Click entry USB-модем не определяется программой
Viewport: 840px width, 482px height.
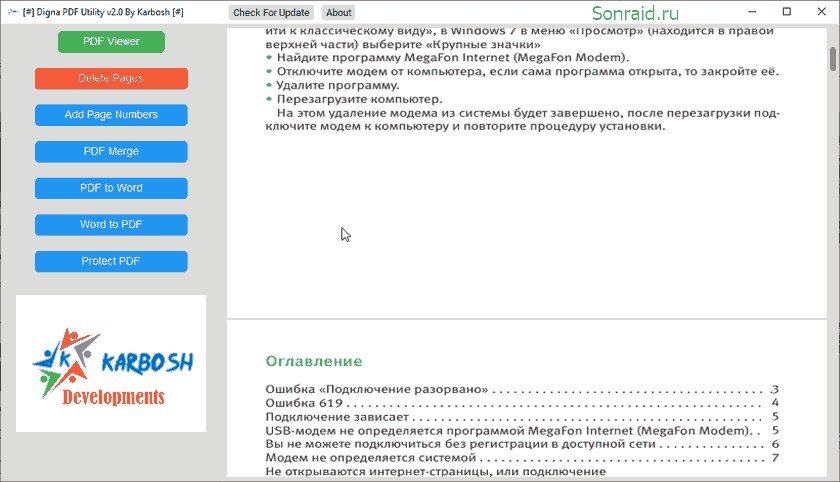522,431
